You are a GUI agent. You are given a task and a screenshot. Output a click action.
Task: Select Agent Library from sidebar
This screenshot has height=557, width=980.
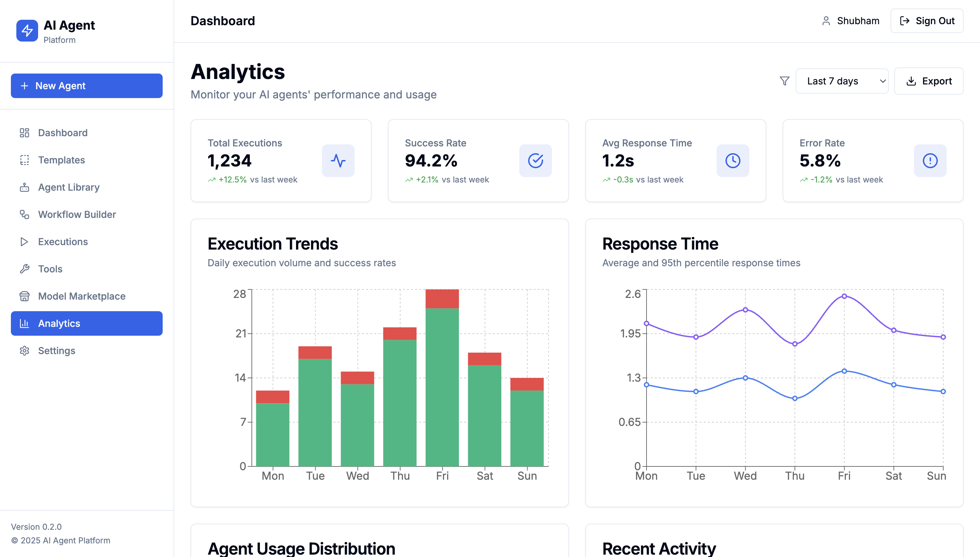pos(68,188)
